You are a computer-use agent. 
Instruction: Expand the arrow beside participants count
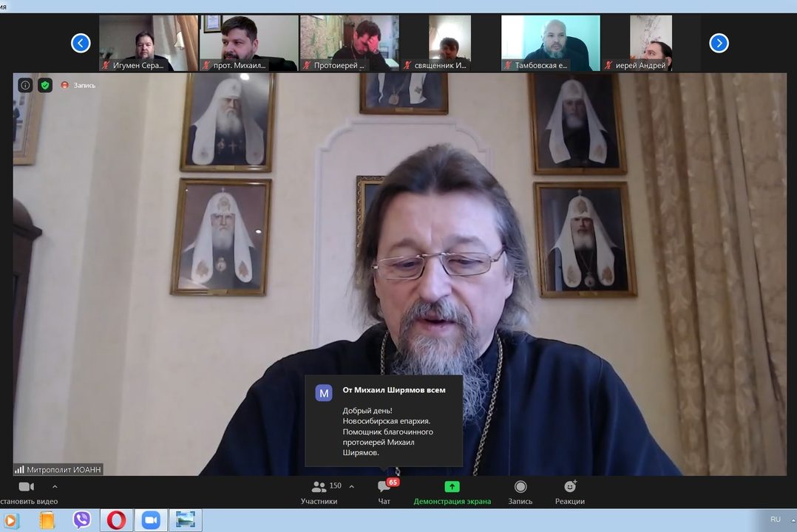point(351,486)
